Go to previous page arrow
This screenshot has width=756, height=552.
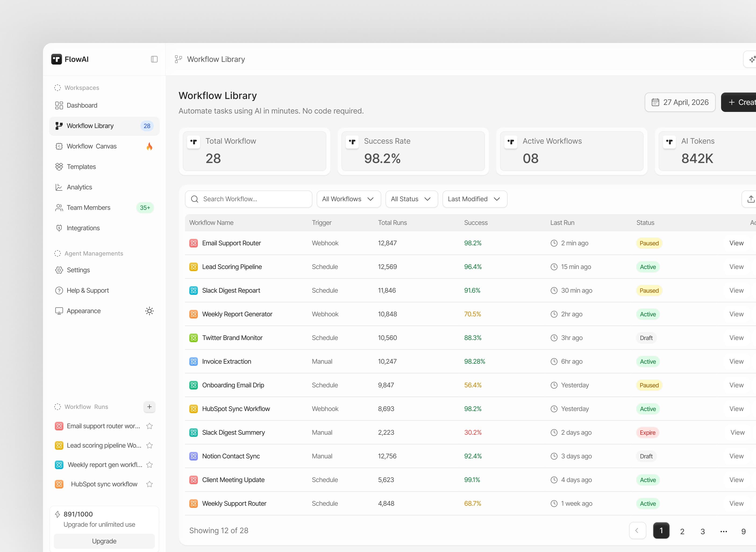pos(637,531)
